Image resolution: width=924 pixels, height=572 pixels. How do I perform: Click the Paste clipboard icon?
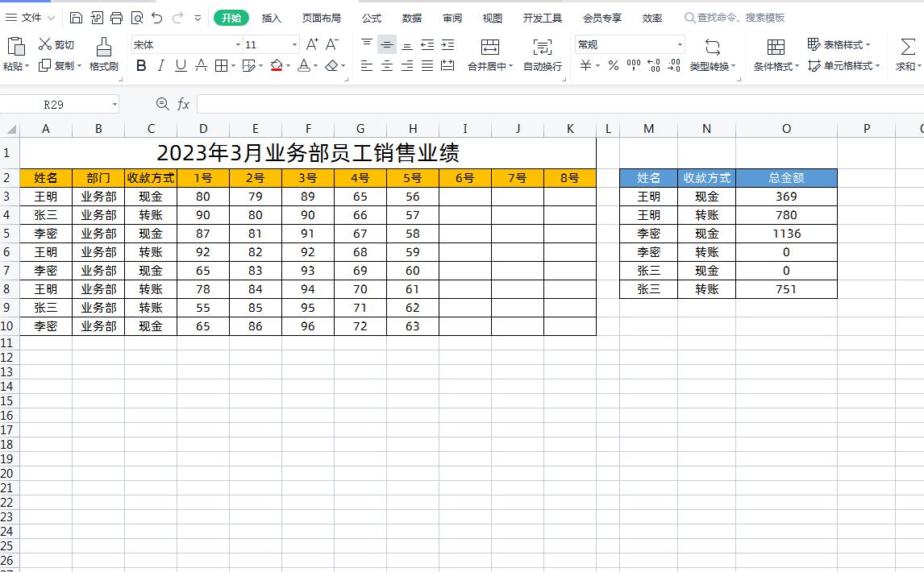[x=16, y=47]
